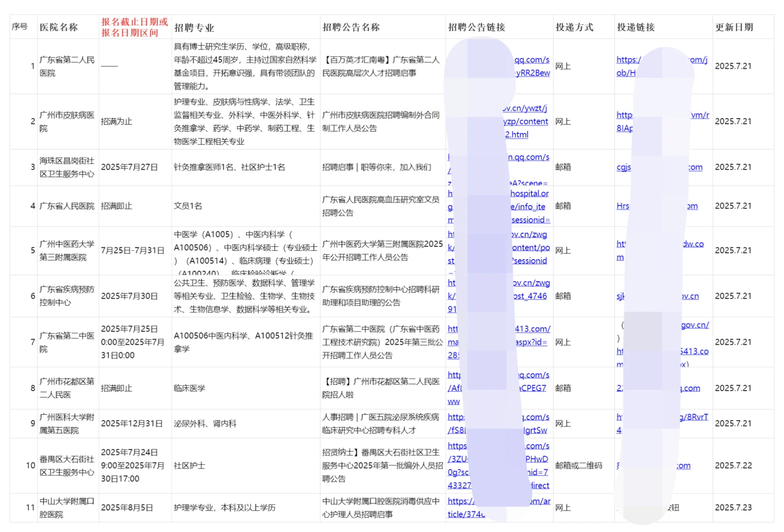This screenshot has width=784, height=532.
Task: Open announcement link in 广州市皮肤病医院 row
Action: coord(526,121)
